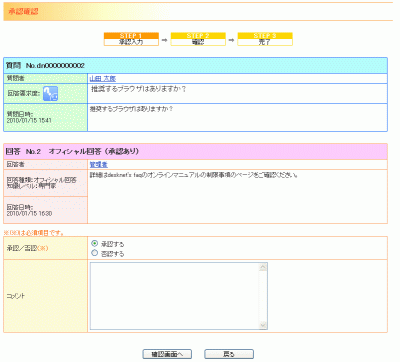Open the answerer link 管理者
The width and height of the screenshot is (400, 362).
coord(99,165)
